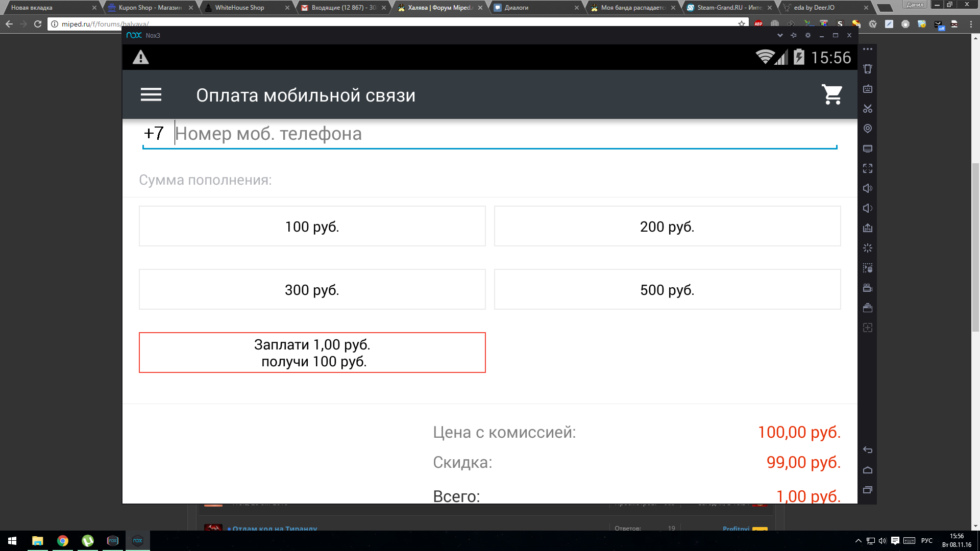This screenshot has width=980, height=551.
Task: Open Nox virtual location tool
Action: click(x=868, y=129)
